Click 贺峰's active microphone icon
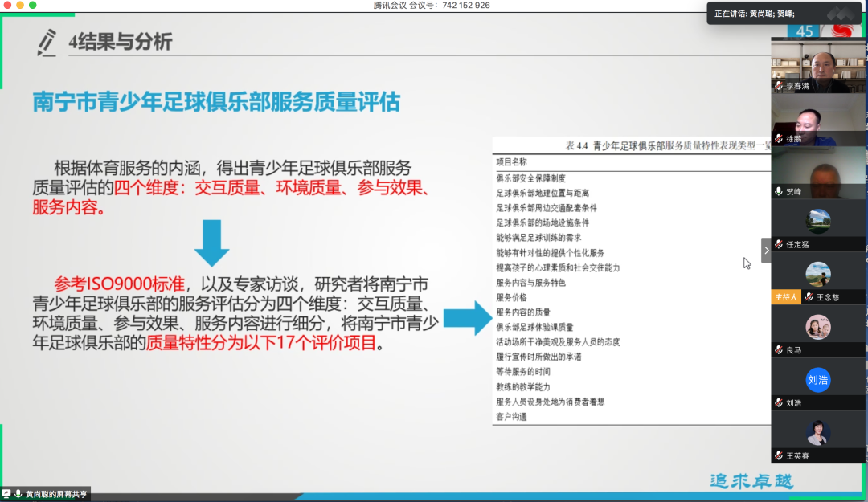This screenshot has width=868, height=502. point(779,192)
